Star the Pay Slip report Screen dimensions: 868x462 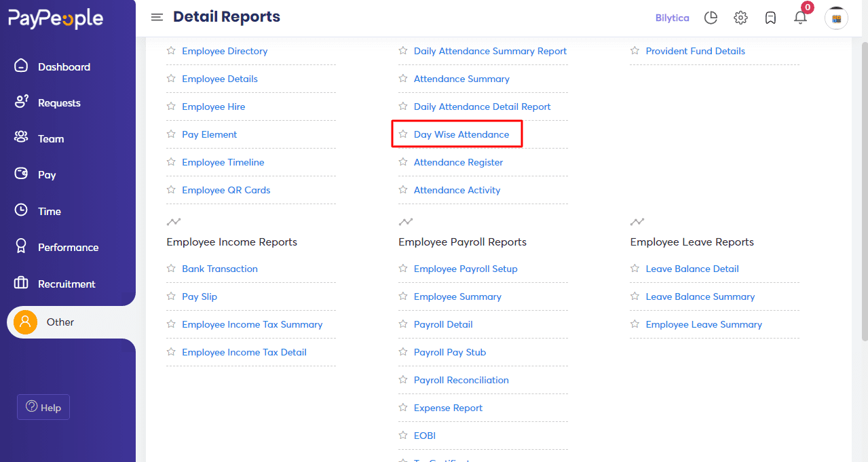[x=170, y=296]
